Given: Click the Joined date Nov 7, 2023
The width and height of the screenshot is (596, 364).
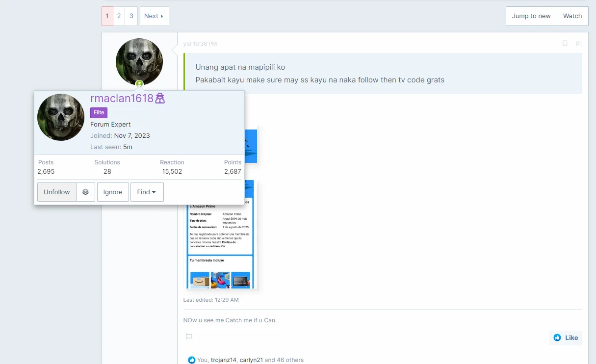Looking at the screenshot, I should pyautogui.click(x=132, y=135).
